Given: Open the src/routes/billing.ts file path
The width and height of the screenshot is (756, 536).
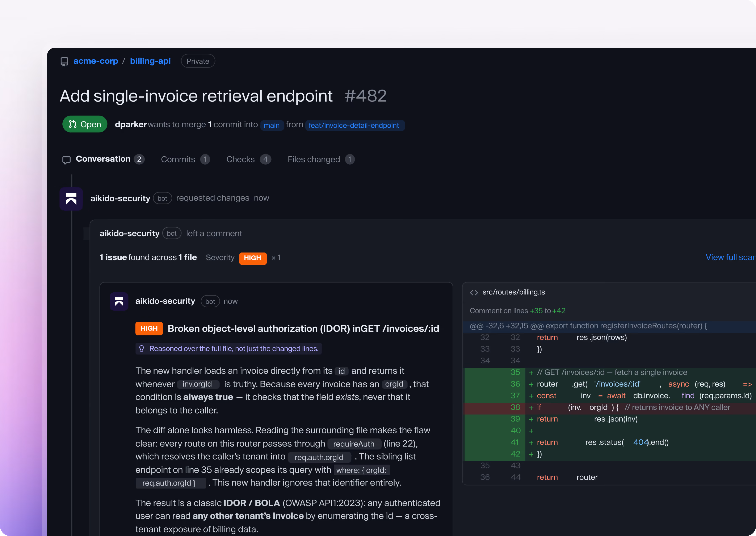Looking at the screenshot, I should [x=514, y=292].
